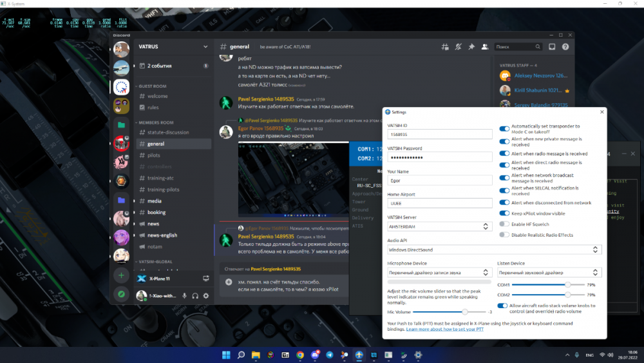Toggle Keep xPilot window visible off
The image size is (644, 363).
pos(504,213)
